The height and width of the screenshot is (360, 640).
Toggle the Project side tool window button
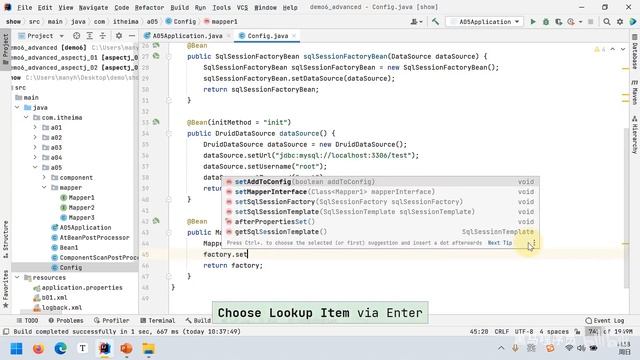(6, 49)
